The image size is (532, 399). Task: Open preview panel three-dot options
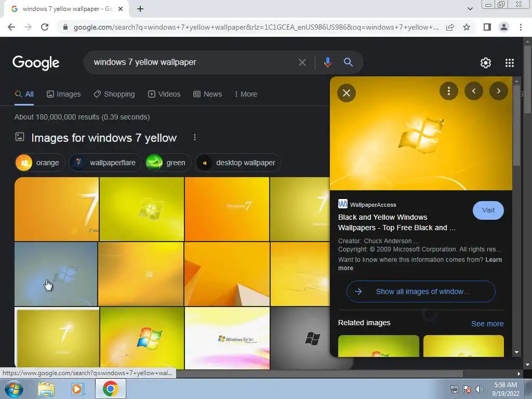point(448,91)
